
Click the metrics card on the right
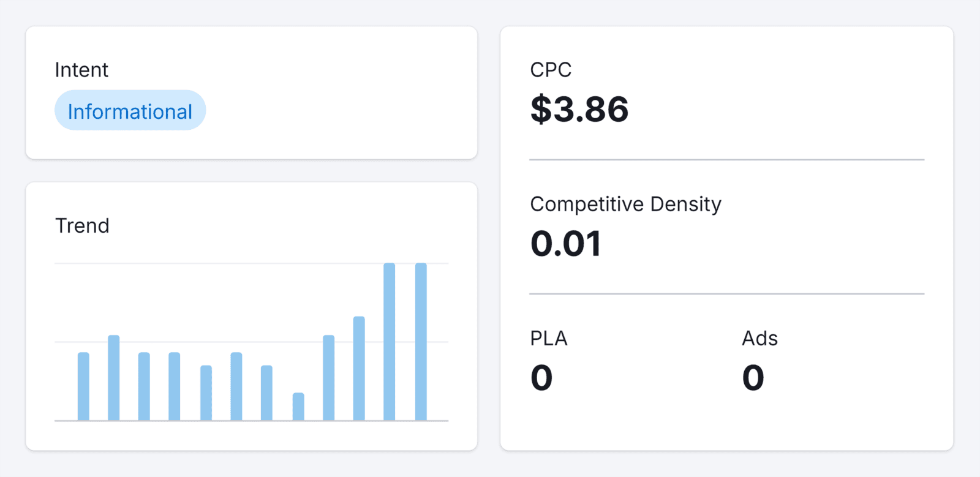726,238
